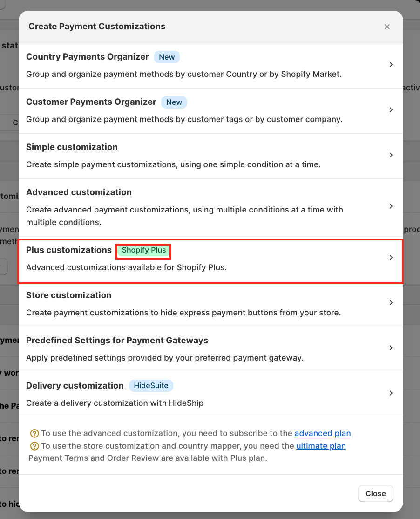
Task: Choose Simple customization option title
Action: pos(72,147)
